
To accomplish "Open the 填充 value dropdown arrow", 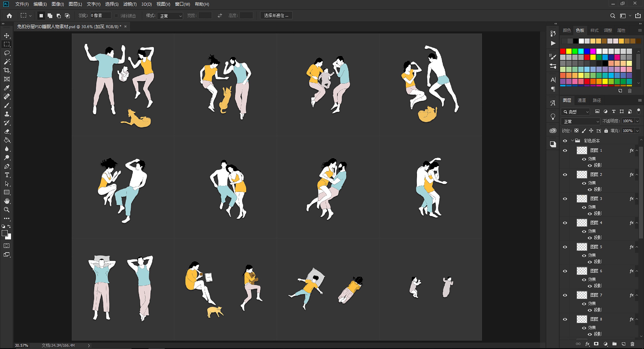I will coord(637,131).
